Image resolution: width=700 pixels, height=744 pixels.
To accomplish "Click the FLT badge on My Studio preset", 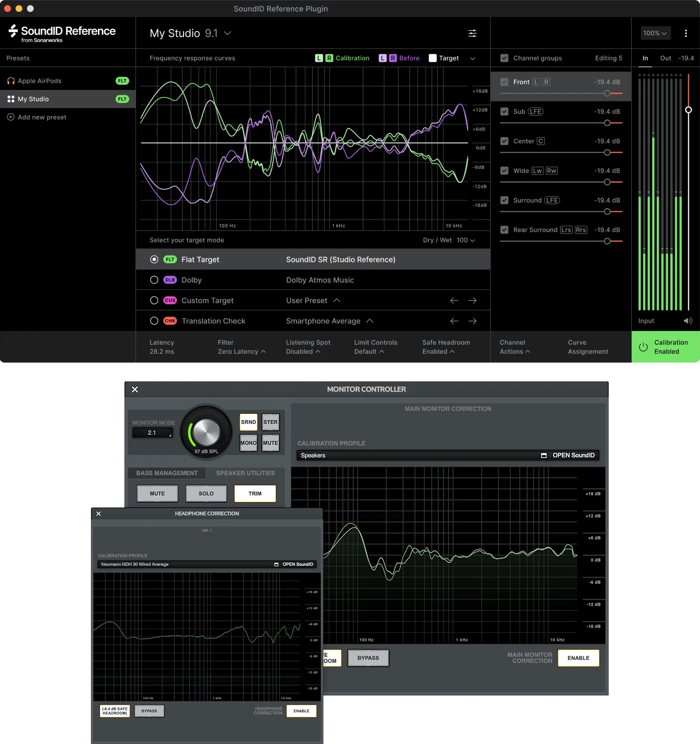I will point(122,99).
